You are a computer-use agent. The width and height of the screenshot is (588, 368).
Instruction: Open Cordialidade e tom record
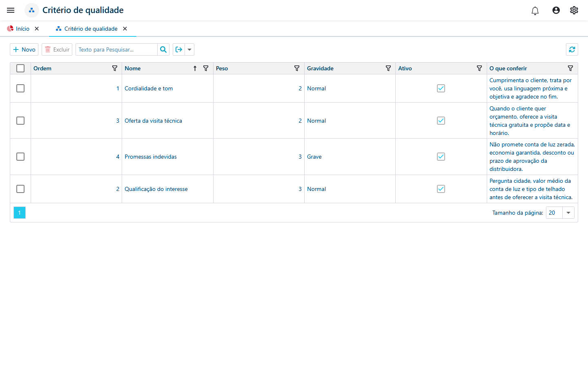(149, 88)
